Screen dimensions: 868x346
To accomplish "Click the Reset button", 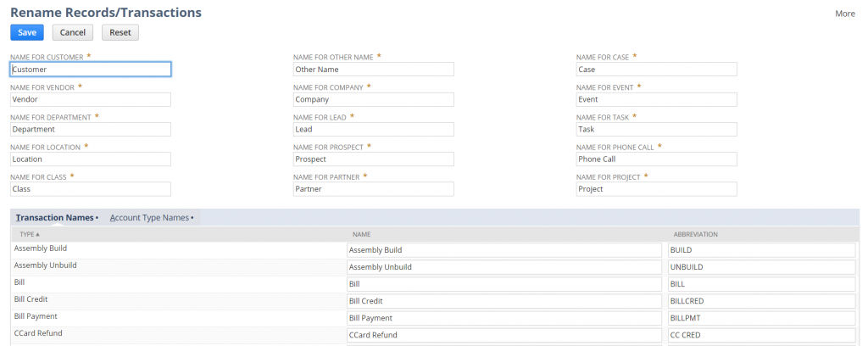I will click(120, 32).
